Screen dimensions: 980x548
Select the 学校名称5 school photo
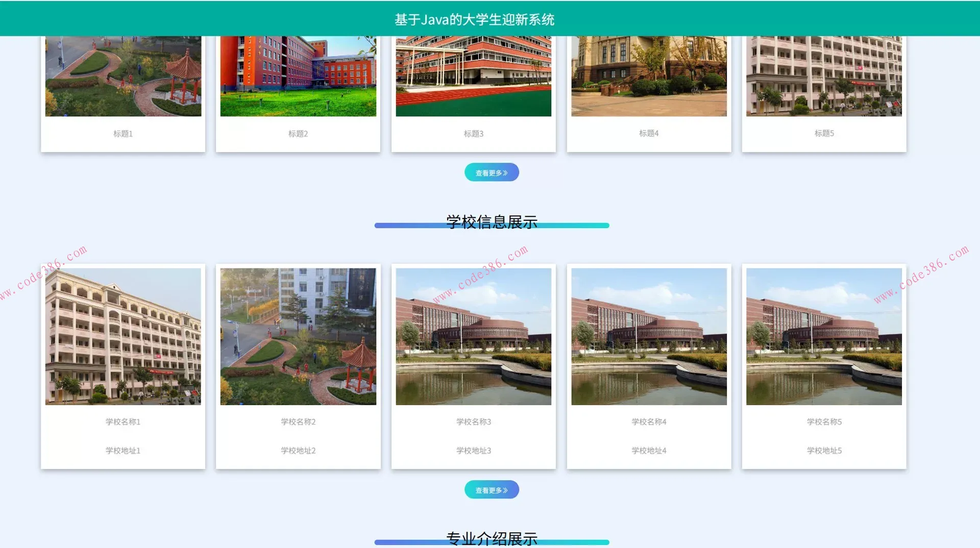coord(824,336)
